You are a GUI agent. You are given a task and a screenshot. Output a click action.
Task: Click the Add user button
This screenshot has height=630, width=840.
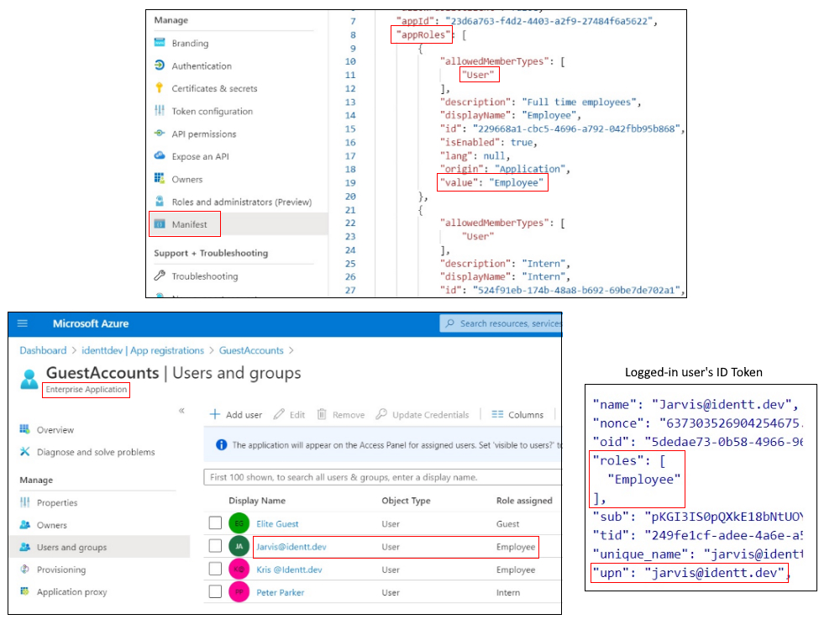(236, 415)
